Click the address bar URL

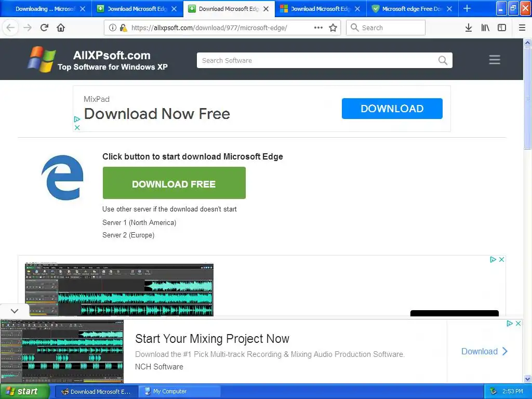[x=209, y=28]
